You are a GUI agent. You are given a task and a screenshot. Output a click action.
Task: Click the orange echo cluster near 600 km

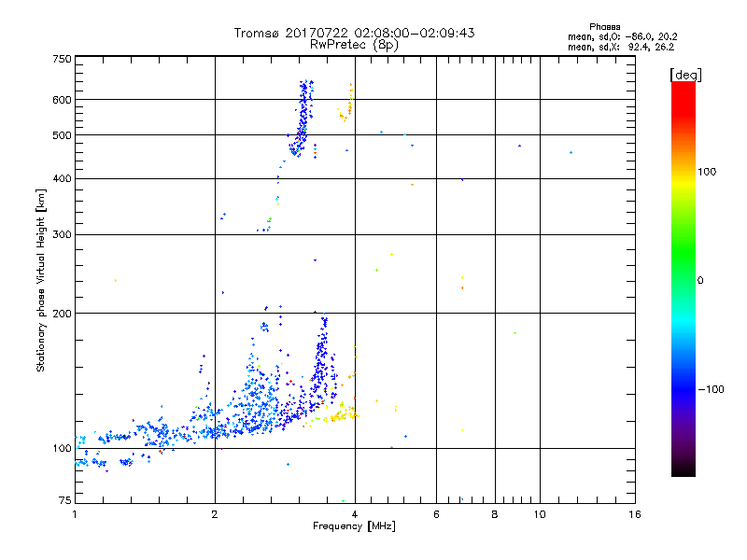tap(346, 104)
